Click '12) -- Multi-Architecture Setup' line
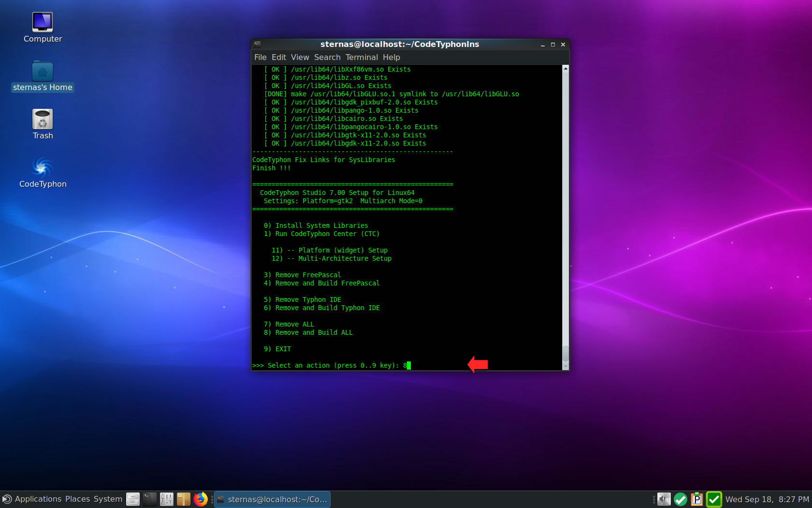Screen dimensions: 812x508 coord(331,258)
